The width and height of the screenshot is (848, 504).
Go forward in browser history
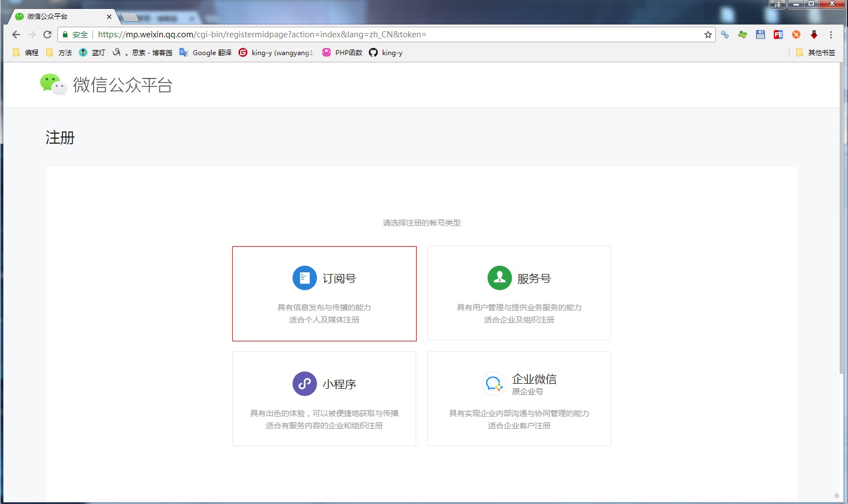coord(32,35)
